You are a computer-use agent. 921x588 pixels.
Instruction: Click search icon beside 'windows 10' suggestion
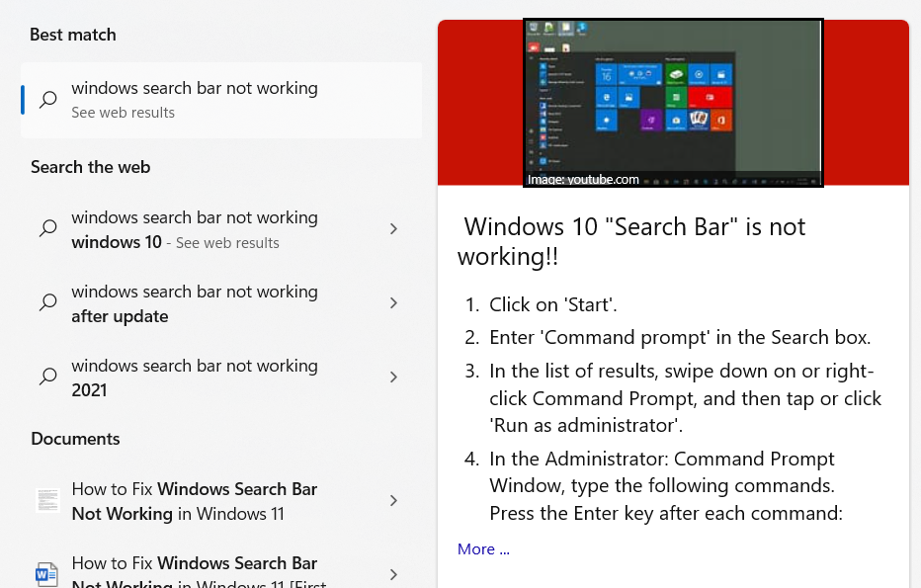[47, 229]
